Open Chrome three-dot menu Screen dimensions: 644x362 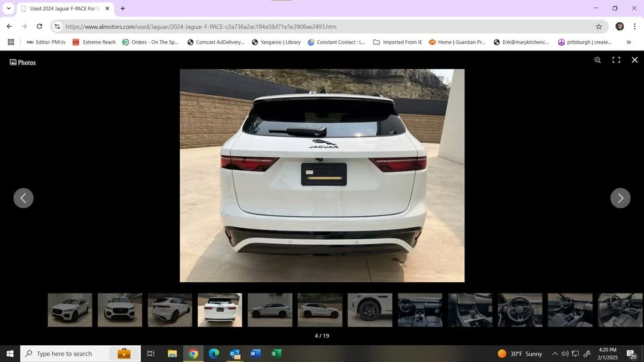635,27
